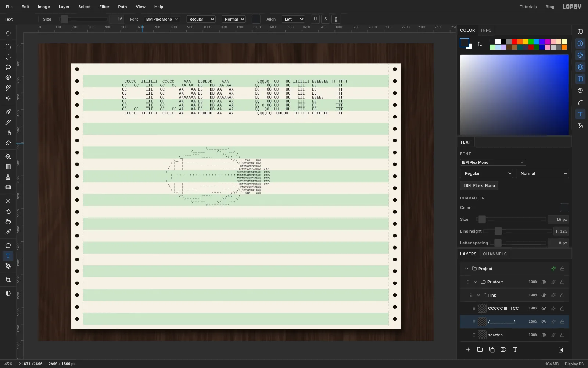Viewport: 588px width, 368px height.
Task: Pick the red swatch in the palette
Action: (514, 42)
